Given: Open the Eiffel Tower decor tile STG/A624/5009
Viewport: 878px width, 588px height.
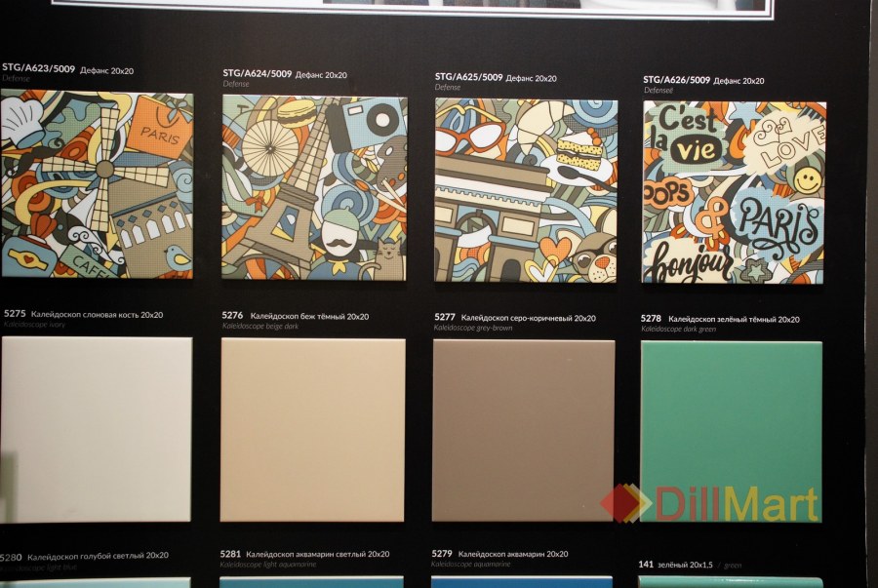Looking at the screenshot, I should click(x=314, y=187).
